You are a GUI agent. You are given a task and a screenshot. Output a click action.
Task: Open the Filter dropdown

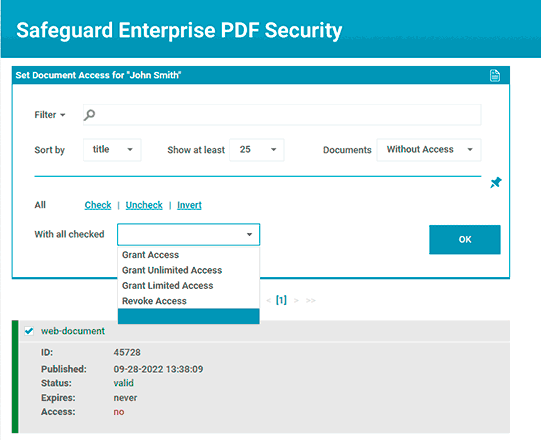[50, 115]
